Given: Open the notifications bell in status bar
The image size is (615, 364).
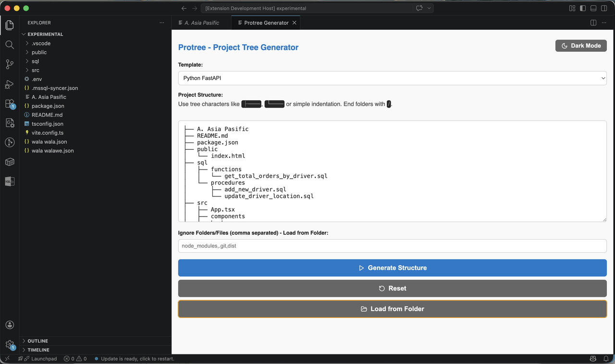Looking at the screenshot, I should (606, 359).
